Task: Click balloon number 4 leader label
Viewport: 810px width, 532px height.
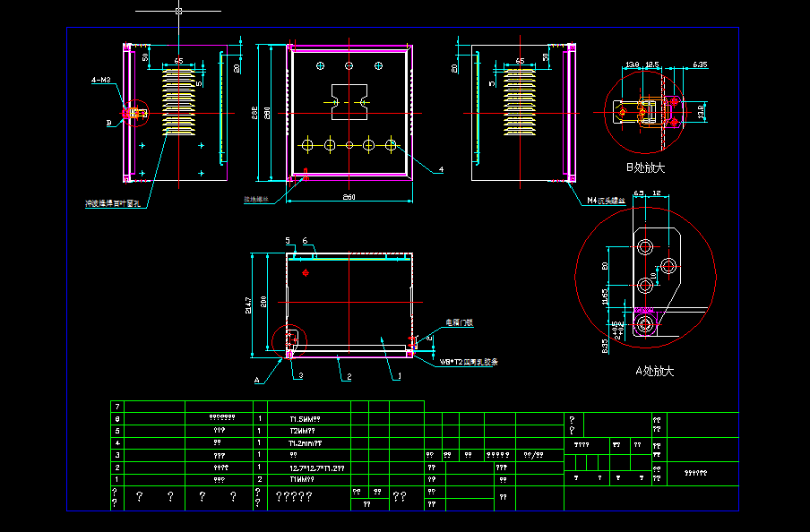Action: (441, 169)
